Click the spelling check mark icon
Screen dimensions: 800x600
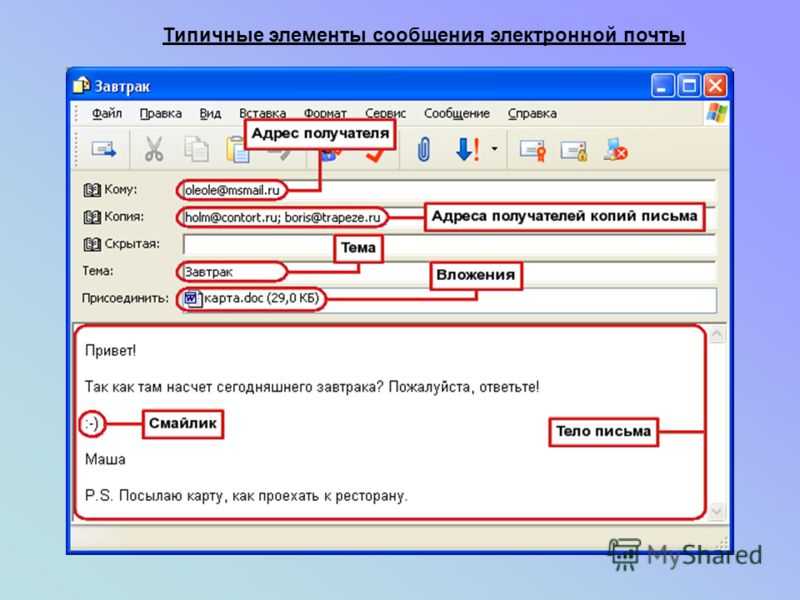[x=377, y=156]
